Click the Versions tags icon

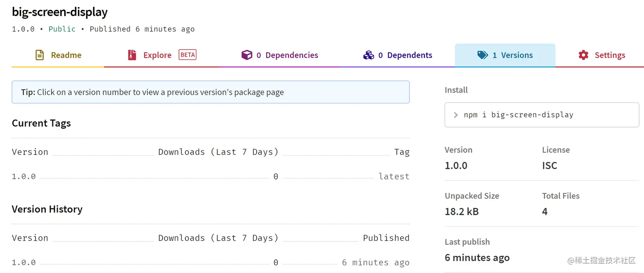(483, 55)
